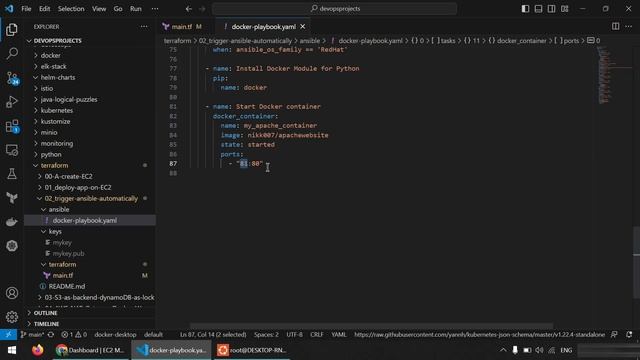Open the Go menu

coord(118,9)
